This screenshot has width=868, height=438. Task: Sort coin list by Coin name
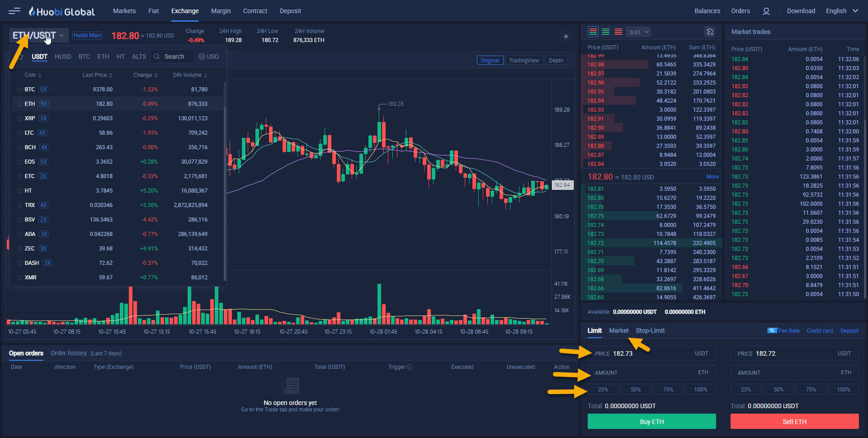33,75
